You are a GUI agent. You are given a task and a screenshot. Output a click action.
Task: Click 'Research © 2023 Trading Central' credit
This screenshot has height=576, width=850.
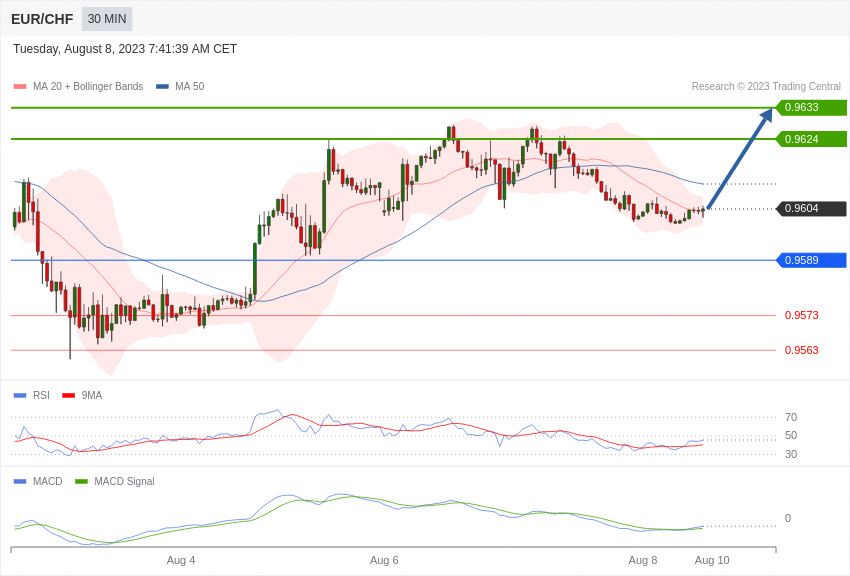pos(766,86)
